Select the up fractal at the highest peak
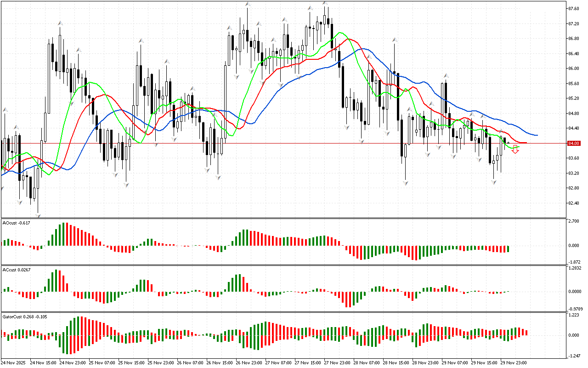 click(x=325, y=3)
